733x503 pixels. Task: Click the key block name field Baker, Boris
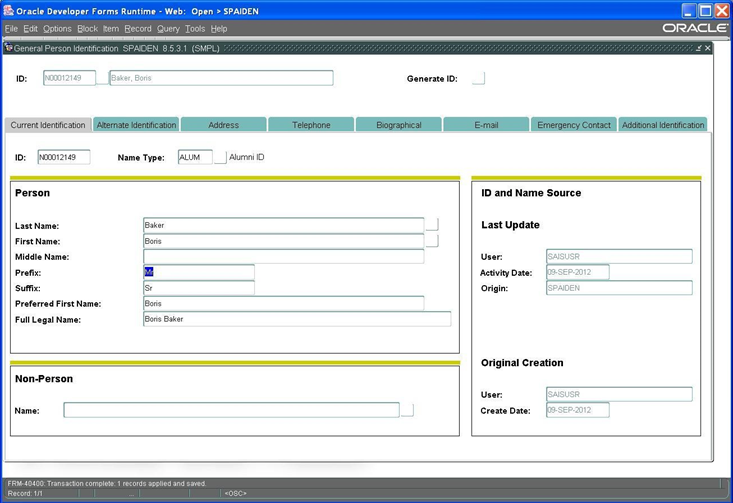pos(221,78)
